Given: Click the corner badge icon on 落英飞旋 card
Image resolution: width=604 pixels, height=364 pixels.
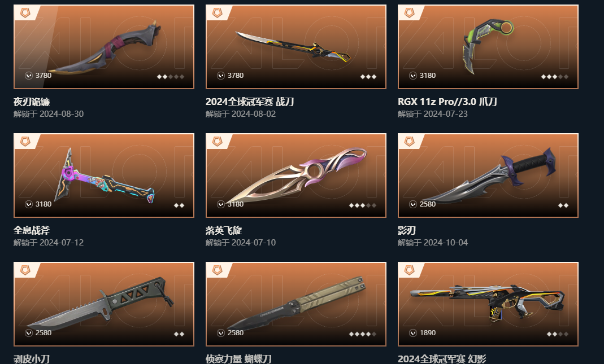Looking at the screenshot, I should pos(218,142).
